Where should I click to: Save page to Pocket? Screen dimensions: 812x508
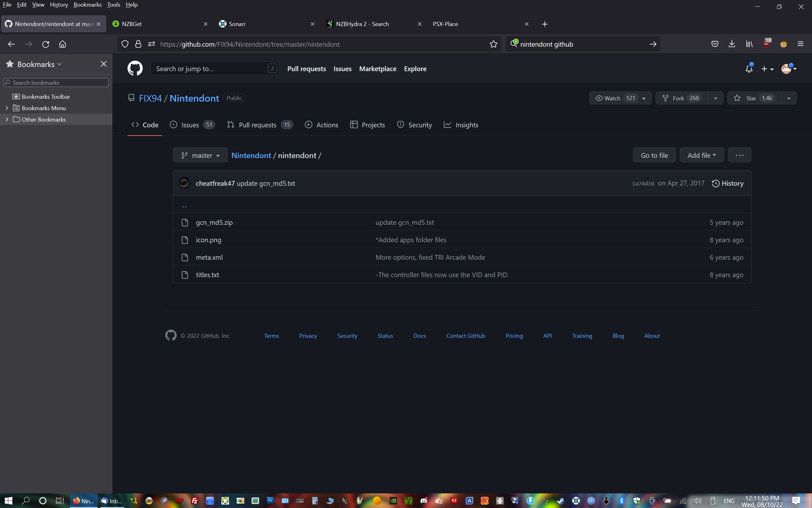[x=715, y=44]
